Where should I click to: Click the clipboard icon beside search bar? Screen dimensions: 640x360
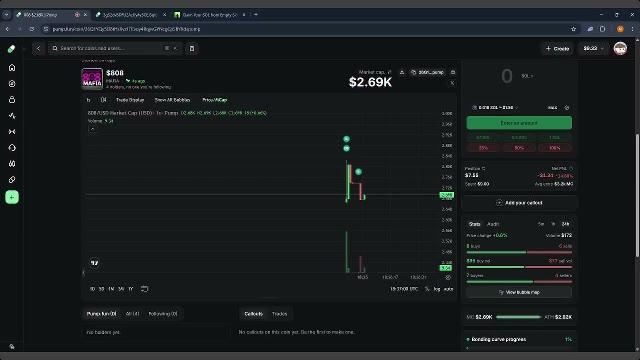tap(192, 49)
